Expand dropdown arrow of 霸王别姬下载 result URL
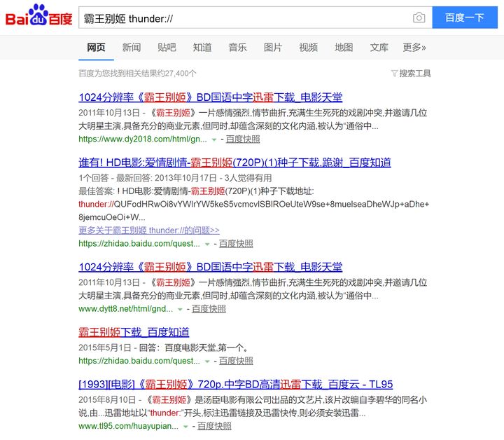Screen dimensions: 504x440 [207, 362]
